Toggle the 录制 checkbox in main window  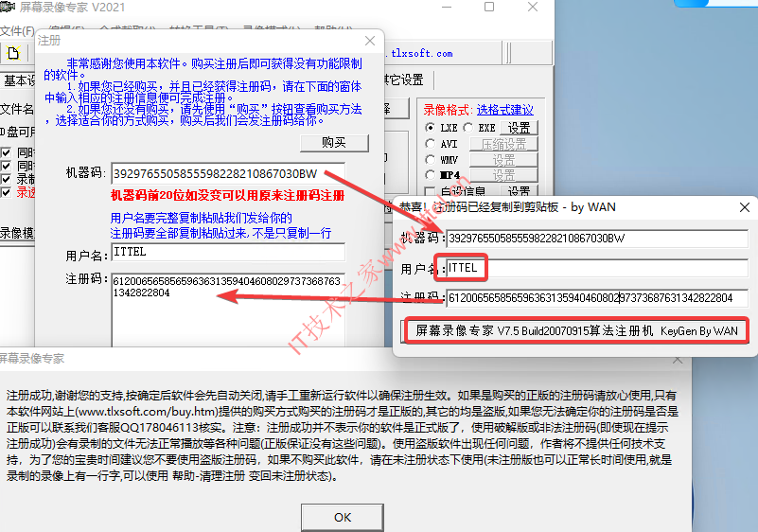pyautogui.click(x=6, y=180)
